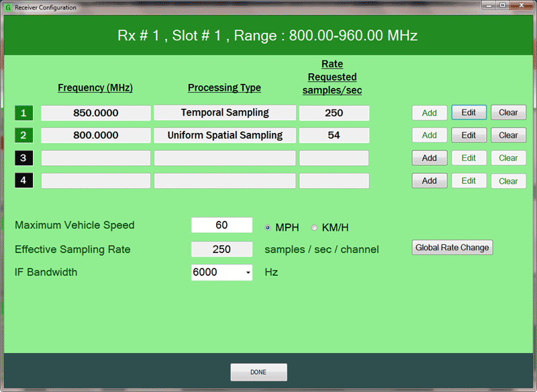Edit the 850.0000 MHz channel entry
This screenshot has height=392, width=537.
point(469,112)
